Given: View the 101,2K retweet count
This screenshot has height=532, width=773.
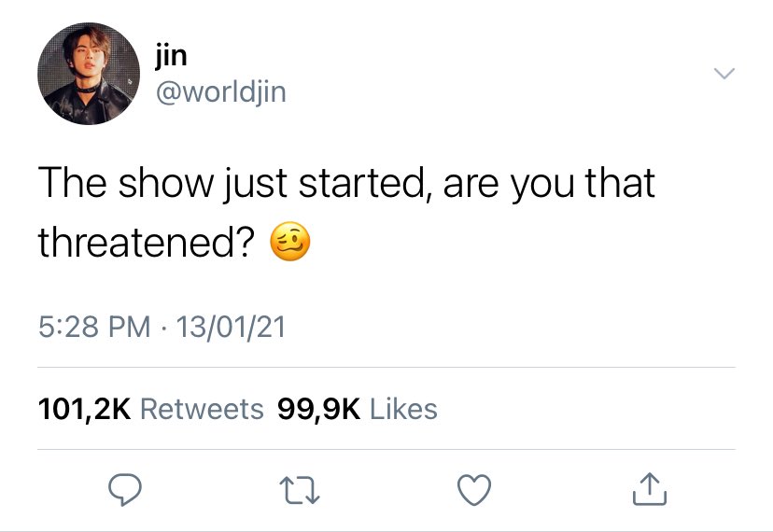Looking at the screenshot, I should [x=85, y=409].
